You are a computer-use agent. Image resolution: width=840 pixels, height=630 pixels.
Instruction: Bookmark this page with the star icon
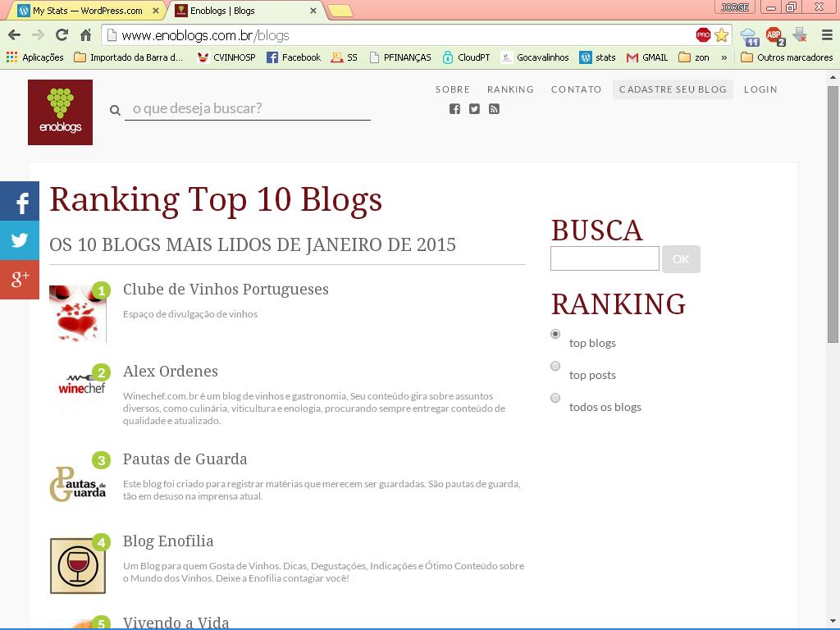722,35
